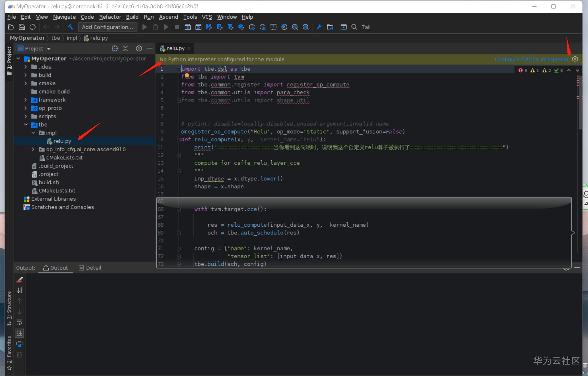The height and width of the screenshot is (376, 588).
Task: Click the Add Configuration button
Action: point(108,27)
